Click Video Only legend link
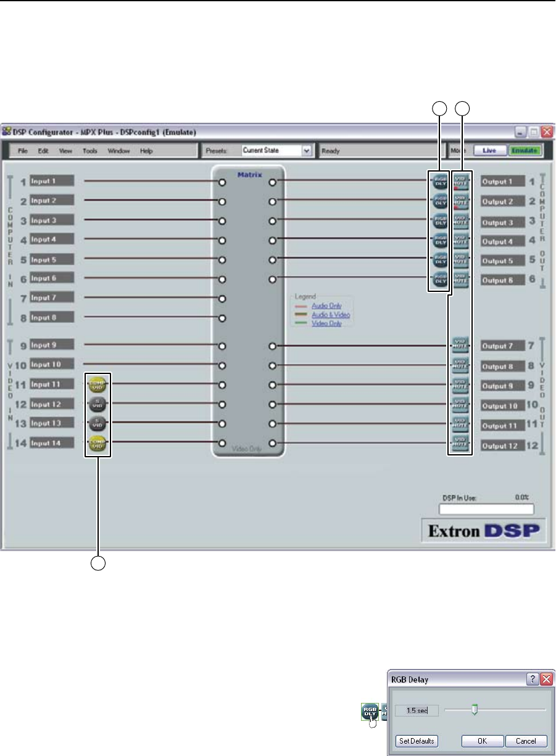The image size is (556, 756). 327,323
